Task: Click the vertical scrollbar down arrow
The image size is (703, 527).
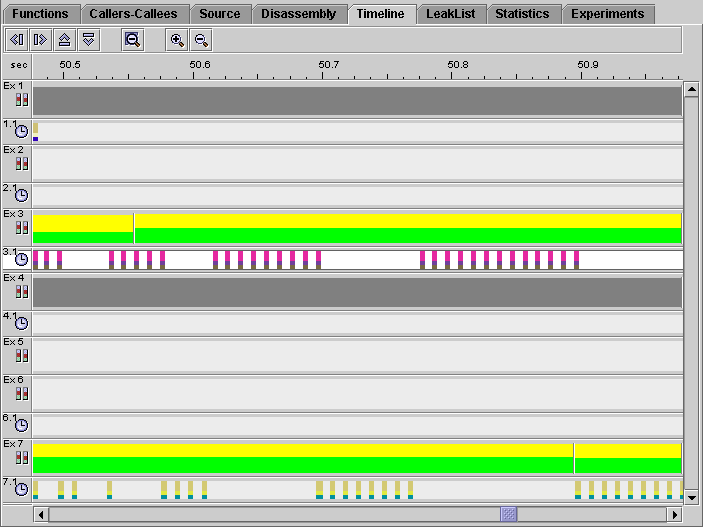Action: point(691,497)
